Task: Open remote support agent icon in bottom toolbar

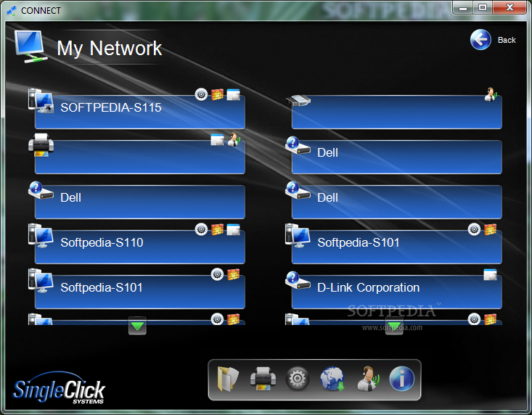Action: click(368, 379)
